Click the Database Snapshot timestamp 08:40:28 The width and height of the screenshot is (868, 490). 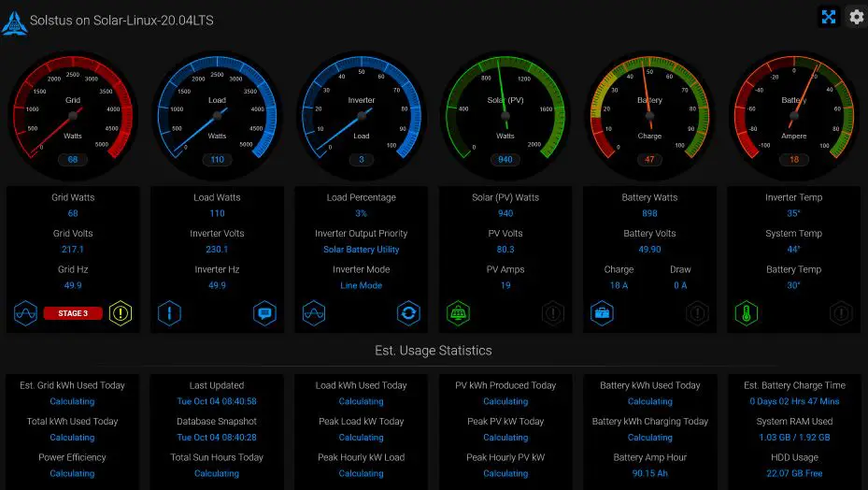click(217, 438)
